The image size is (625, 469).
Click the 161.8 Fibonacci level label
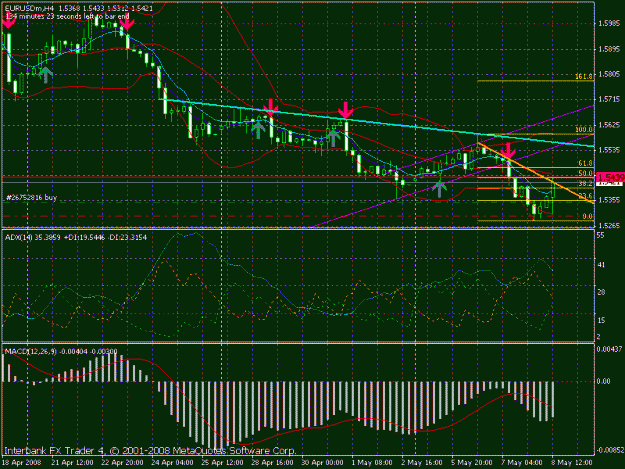click(x=584, y=76)
